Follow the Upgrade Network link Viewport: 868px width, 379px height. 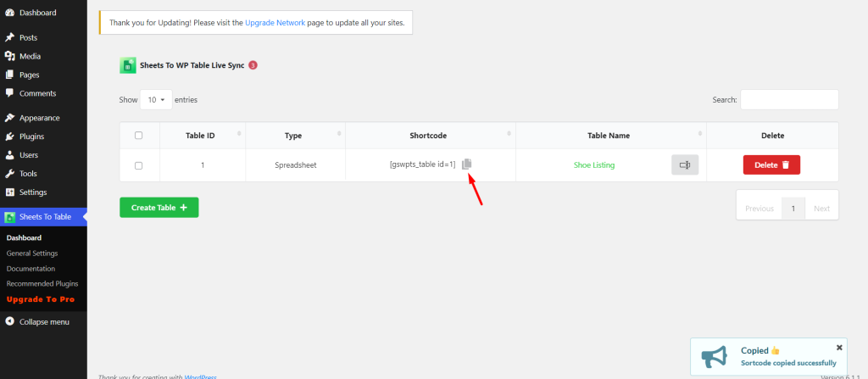275,23
